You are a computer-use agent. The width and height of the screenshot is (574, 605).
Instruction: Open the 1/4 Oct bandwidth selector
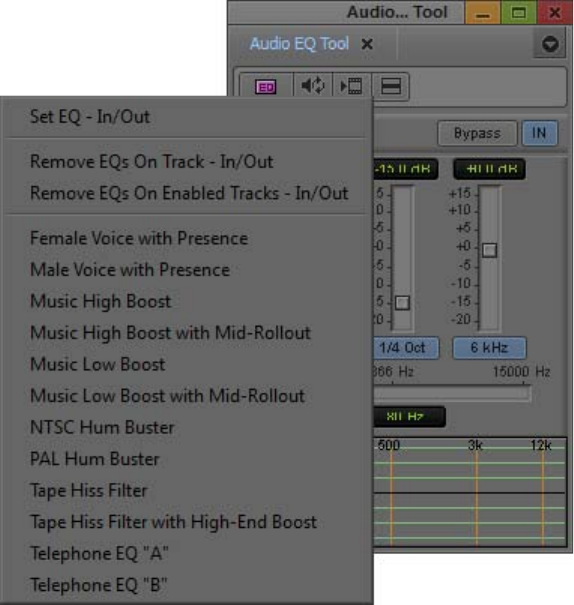point(405,348)
